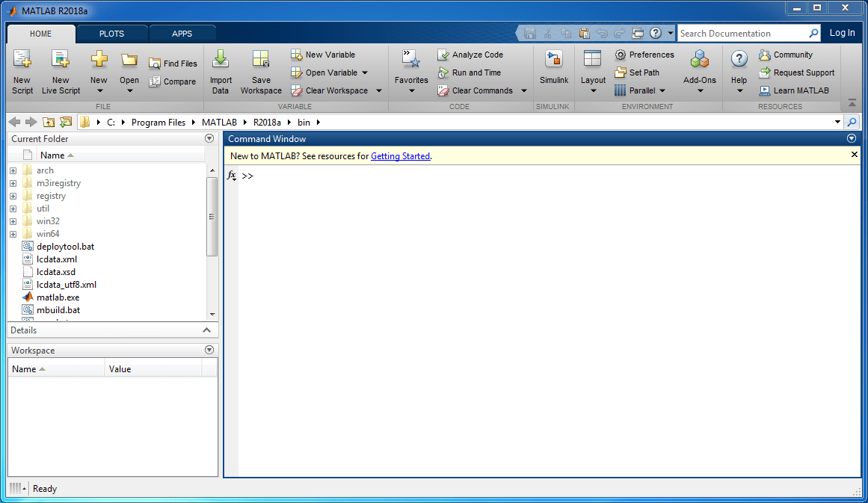
Task: Open Command Window actions menu
Action: (x=852, y=138)
